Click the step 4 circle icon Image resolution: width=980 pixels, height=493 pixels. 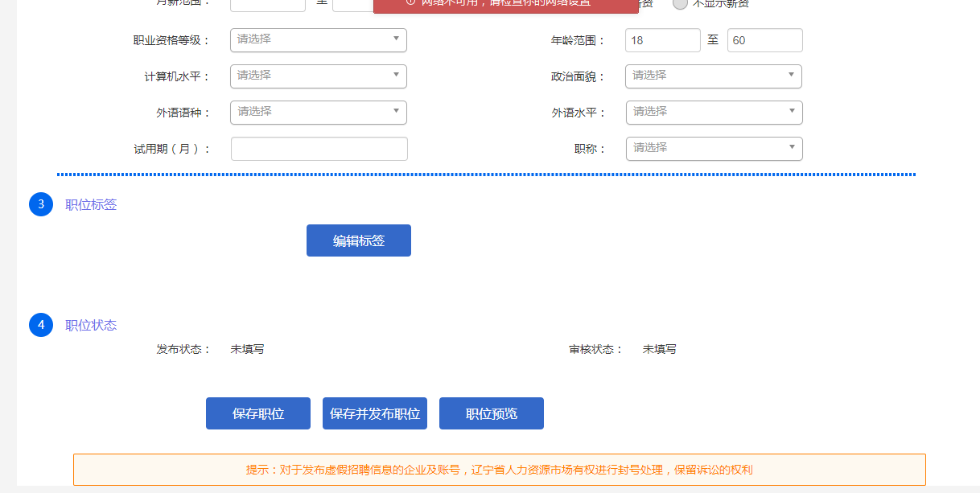[41, 325]
